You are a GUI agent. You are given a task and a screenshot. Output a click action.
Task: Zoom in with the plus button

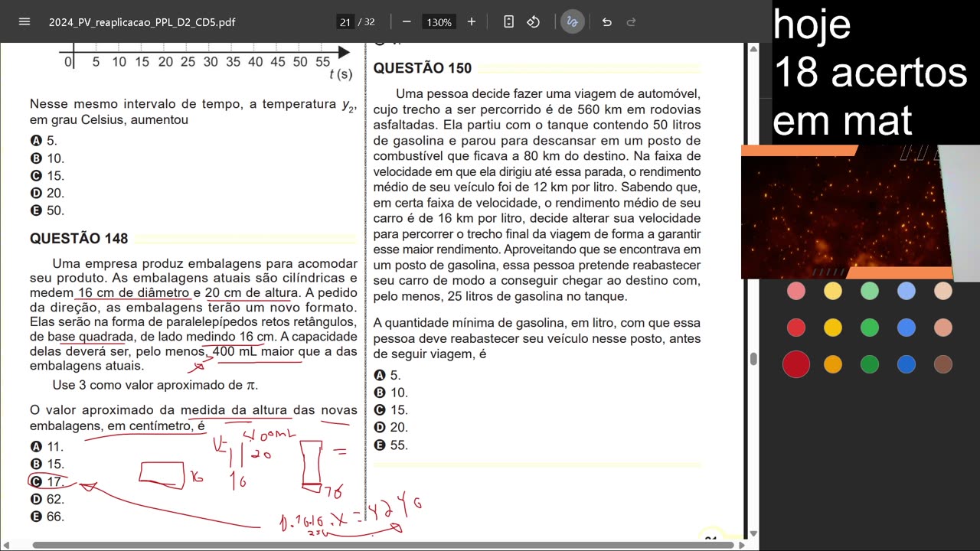[472, 21]
